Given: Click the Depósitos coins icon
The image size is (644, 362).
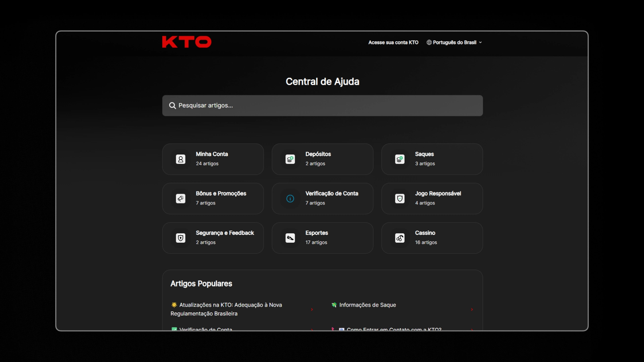Looking at the screenshot, I should point(290,159).
